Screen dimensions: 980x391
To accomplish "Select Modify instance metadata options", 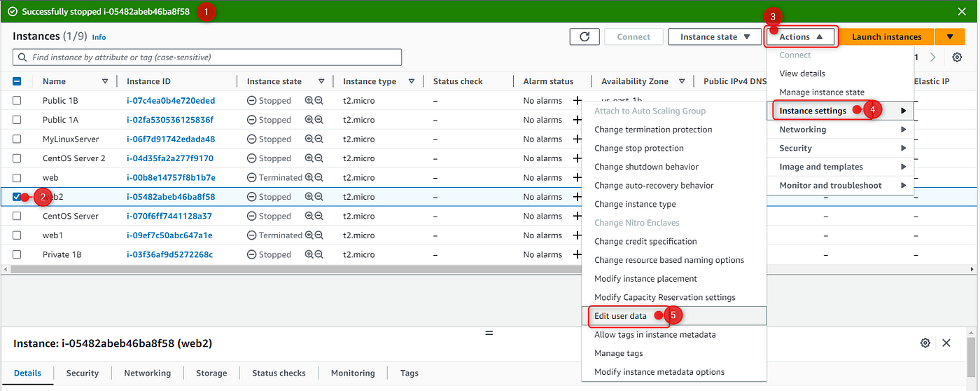I will point(674,372).
